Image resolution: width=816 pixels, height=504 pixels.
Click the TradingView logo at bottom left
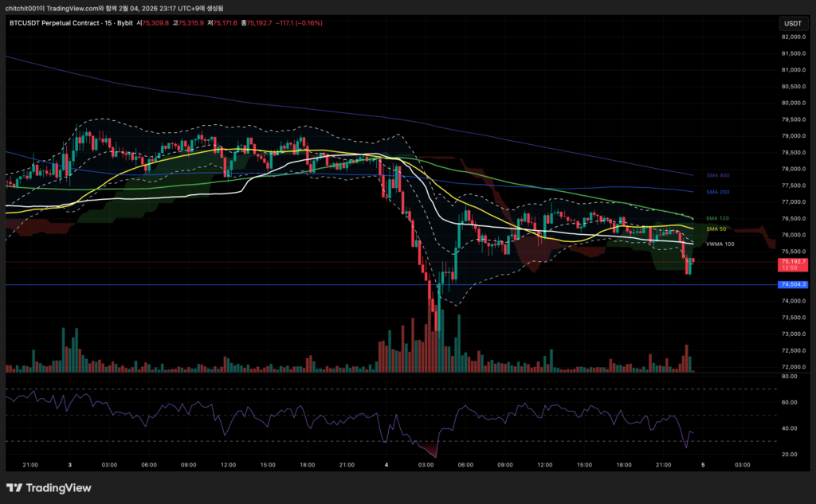click(x=49, y=487)
